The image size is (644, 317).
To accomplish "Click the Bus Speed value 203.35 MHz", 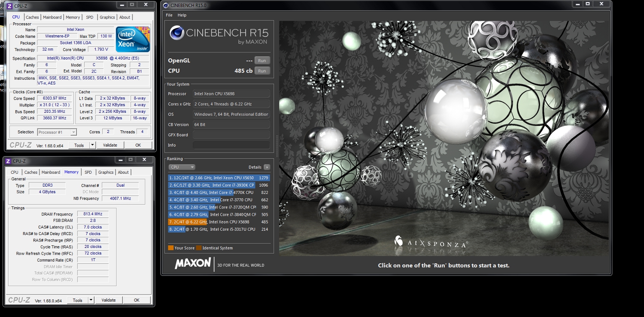I will click(55, 112).
